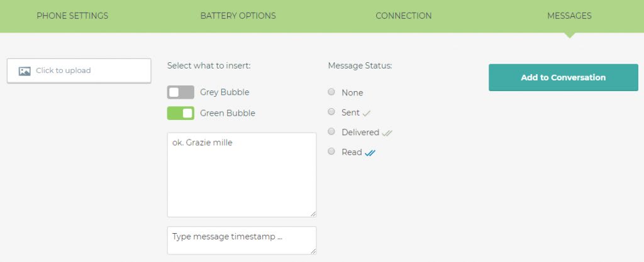The height and width of the screenshot is (262, 644).
Task: Click the resize grip of the message box
Action: [x=313, y=214]
